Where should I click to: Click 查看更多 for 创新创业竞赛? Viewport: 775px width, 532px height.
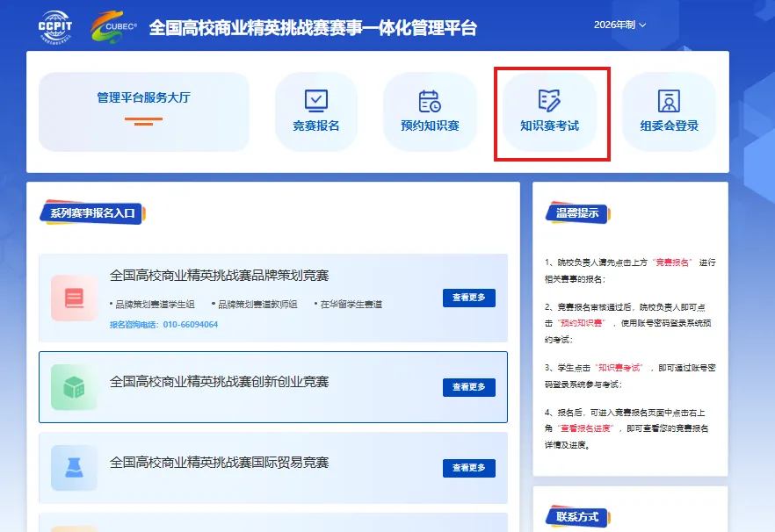point(469,387)
